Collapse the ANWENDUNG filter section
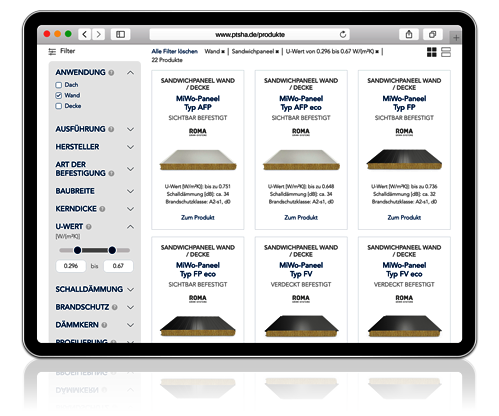This screenshot has height=416, width=499. tap(131, 73)
